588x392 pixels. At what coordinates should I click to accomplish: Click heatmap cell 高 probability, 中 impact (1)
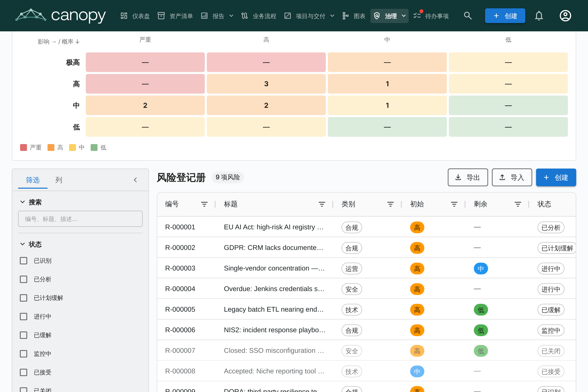click(x=387, y=84)
